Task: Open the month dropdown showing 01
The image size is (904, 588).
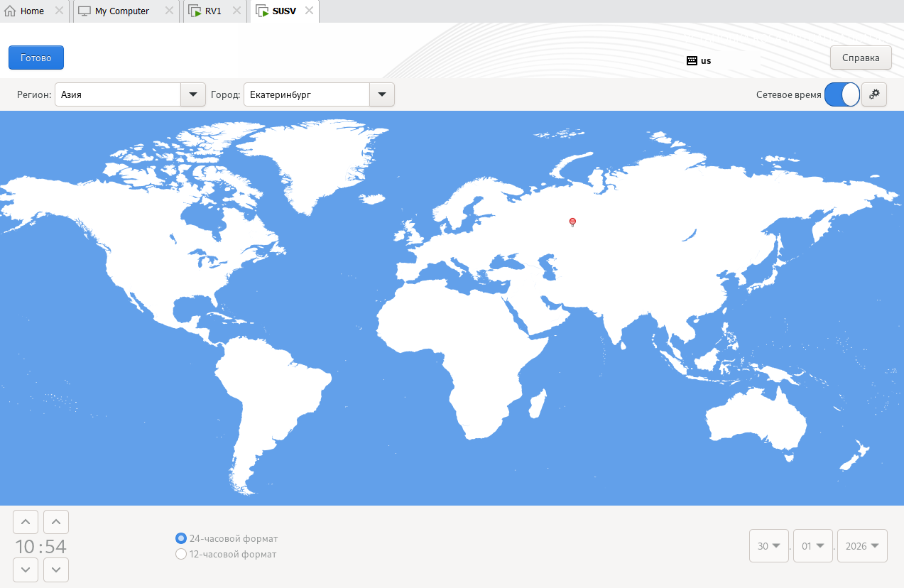Action: click(813, 546)
